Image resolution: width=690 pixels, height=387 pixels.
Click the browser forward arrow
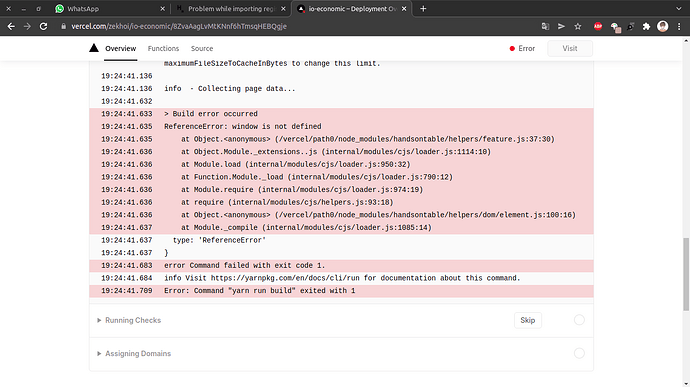click(27, 26)
